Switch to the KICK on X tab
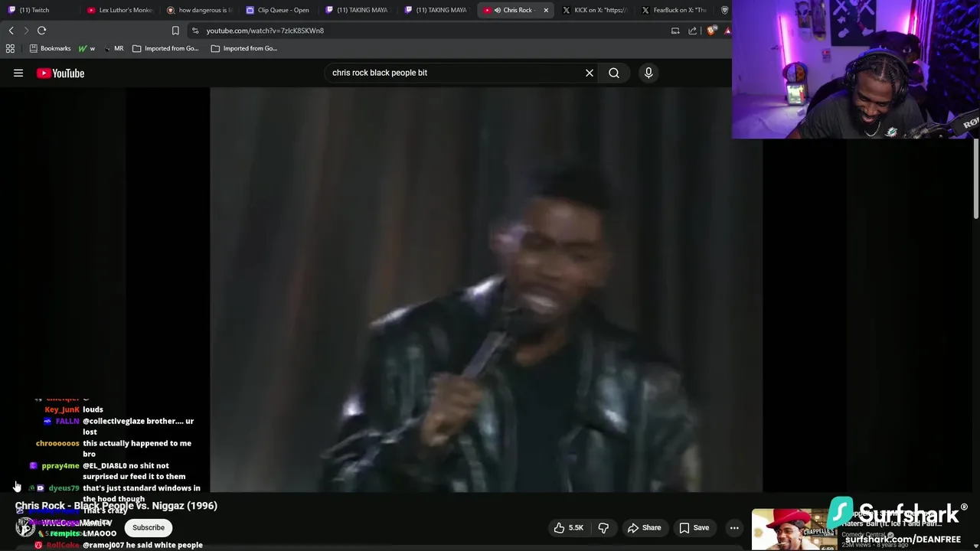The image size is (980, 551). click(595, 10)
